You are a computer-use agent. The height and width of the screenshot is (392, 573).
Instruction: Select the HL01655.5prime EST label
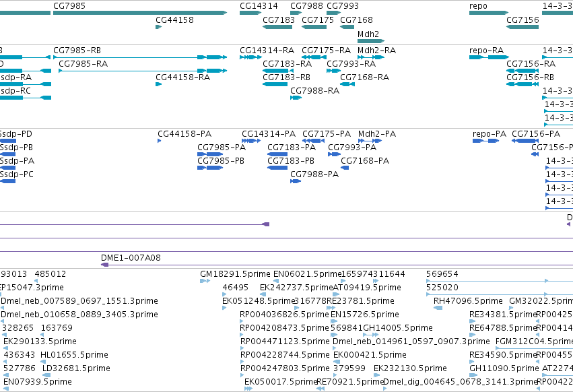[74, 355]
